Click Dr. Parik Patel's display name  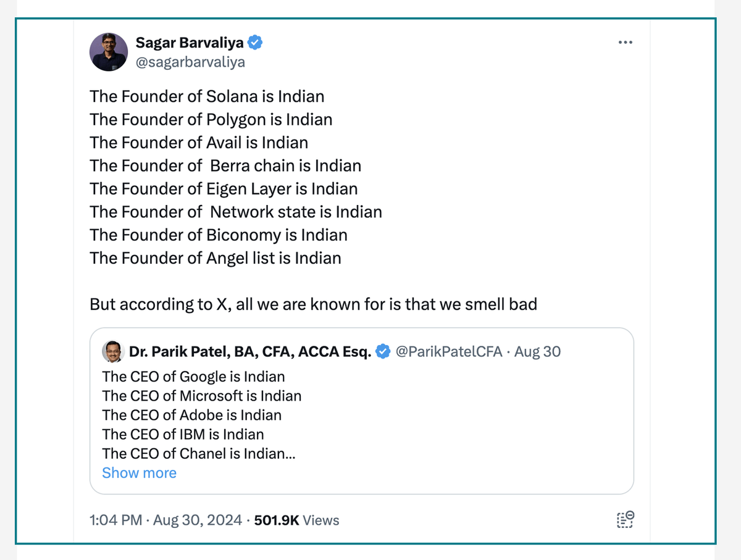tap(250, 351)
